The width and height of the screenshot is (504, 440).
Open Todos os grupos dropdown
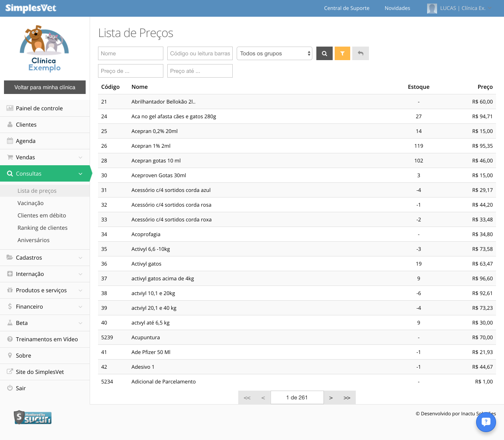(x=275, y=53)
